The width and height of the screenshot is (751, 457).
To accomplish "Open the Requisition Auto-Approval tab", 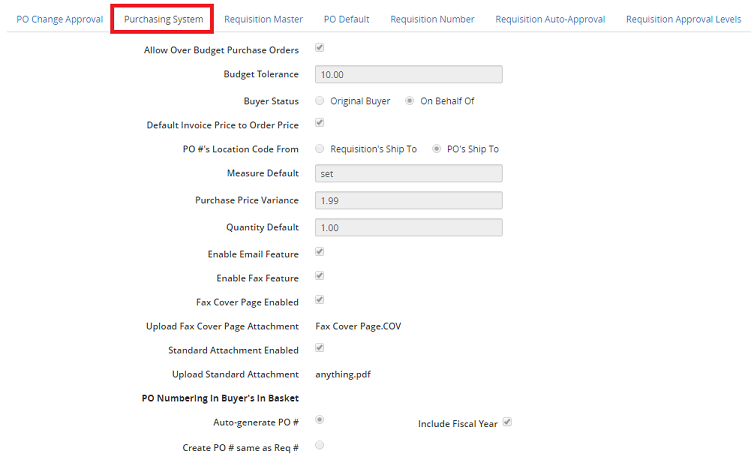I will point(550,19).
